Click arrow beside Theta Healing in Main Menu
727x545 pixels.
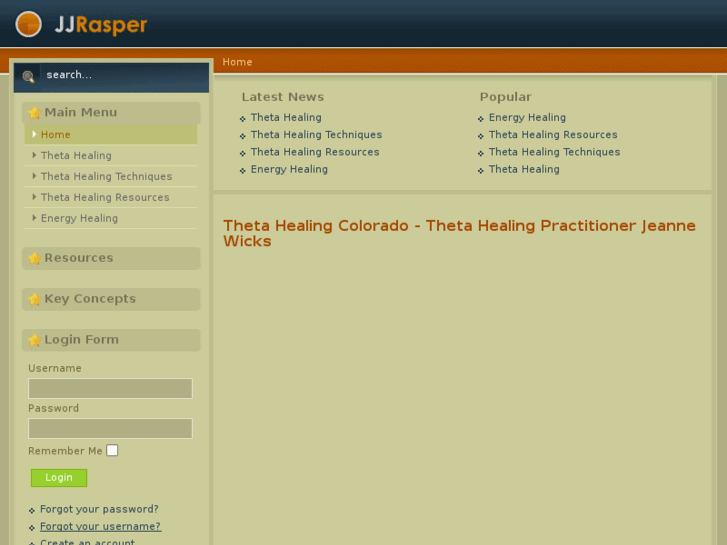pyautogui.click(x=34, y=155)
